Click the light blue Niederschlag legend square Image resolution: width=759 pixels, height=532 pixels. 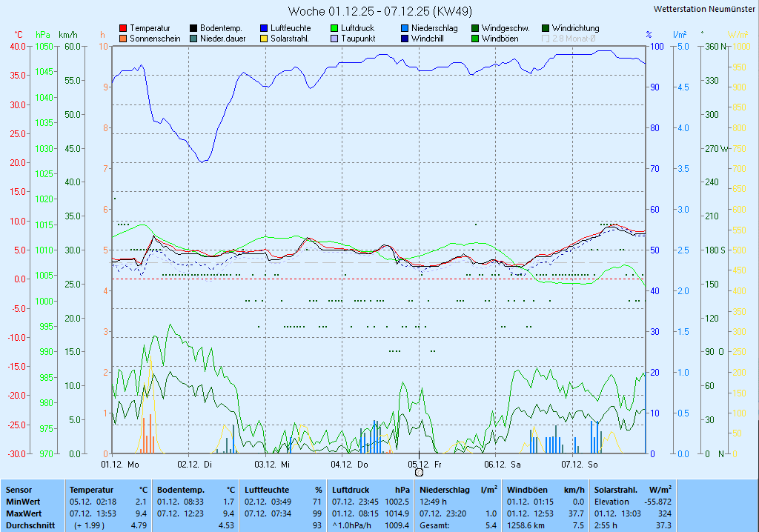coord(405,28)
